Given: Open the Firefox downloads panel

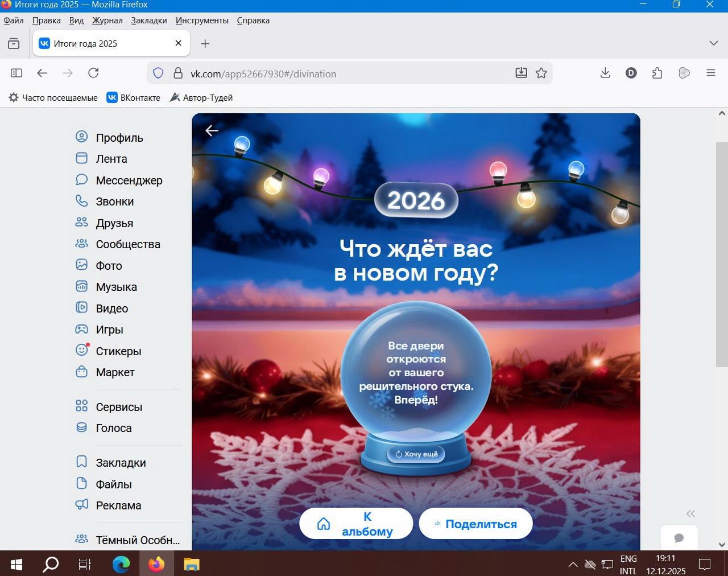Looking at the screenshot, I should pyautogui.click(x=605, y=73).
